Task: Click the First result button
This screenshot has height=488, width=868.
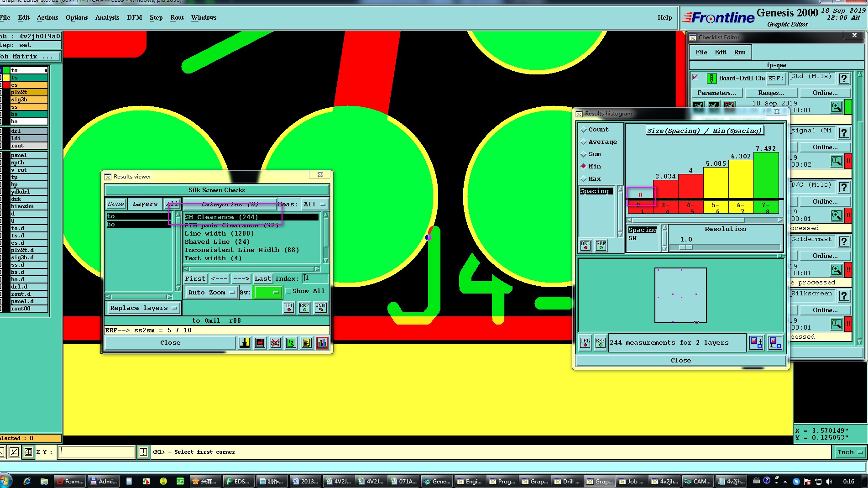Action: [x=195, y=278]
